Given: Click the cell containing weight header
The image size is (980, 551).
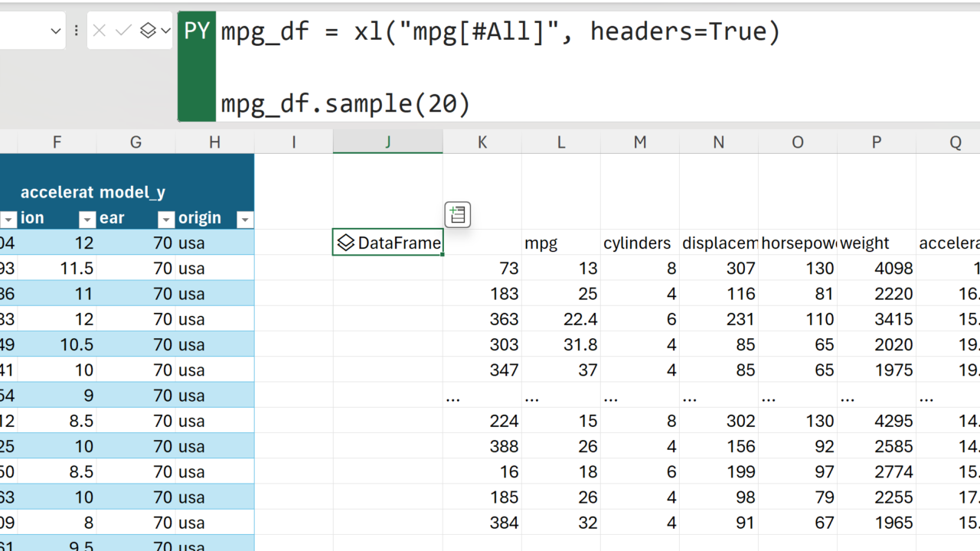Looking at the screenshot, I should click(x=876, y=243).
